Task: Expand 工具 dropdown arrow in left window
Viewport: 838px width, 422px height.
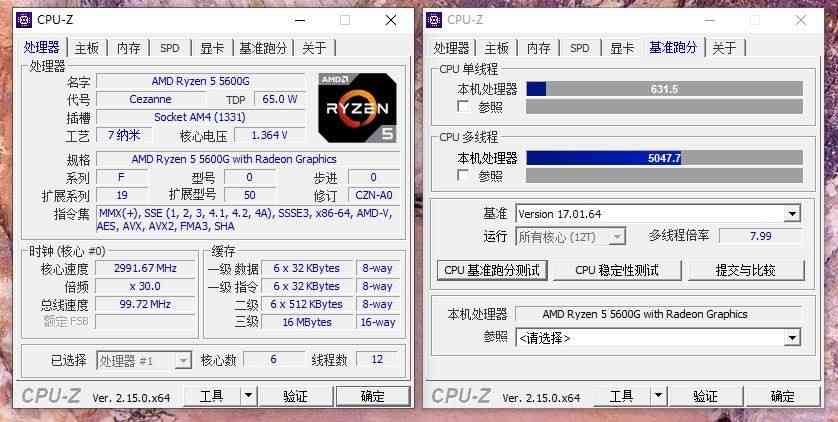Action: [248, 396]
